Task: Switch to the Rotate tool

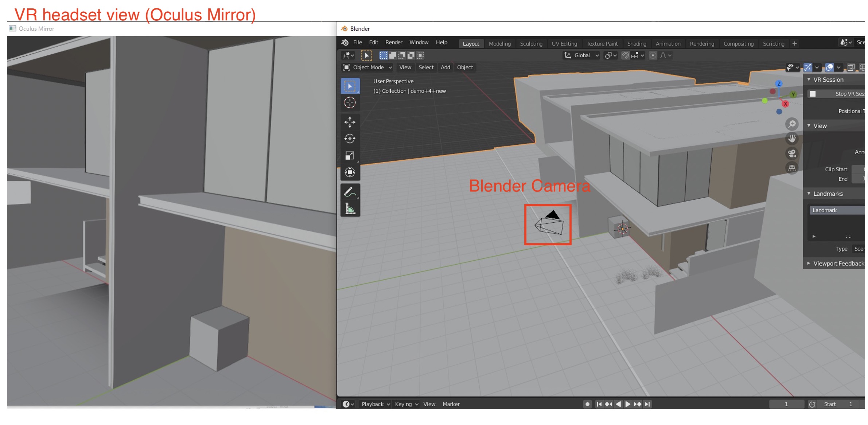Action: [x=350, y=139]
